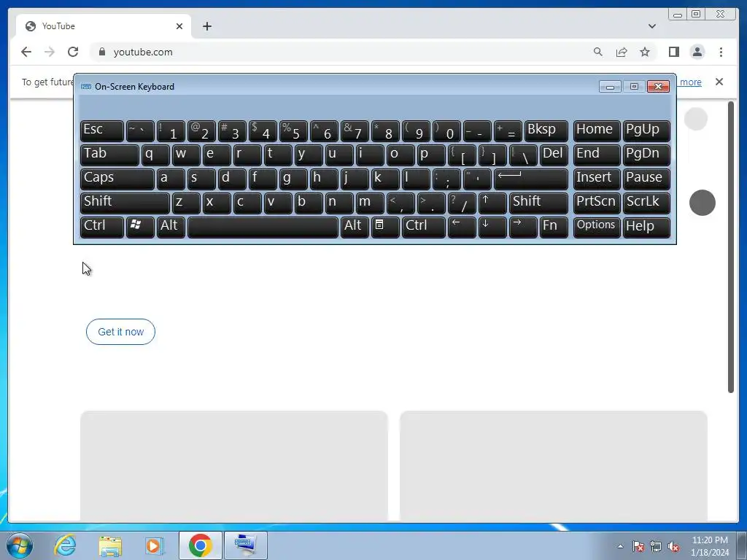Open the keyboard Options key

point(597,227)
